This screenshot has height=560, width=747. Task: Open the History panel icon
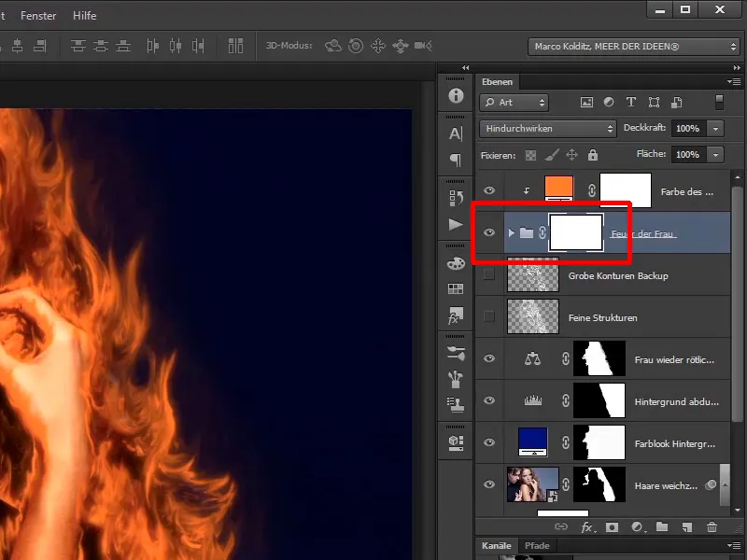[456, 198]
